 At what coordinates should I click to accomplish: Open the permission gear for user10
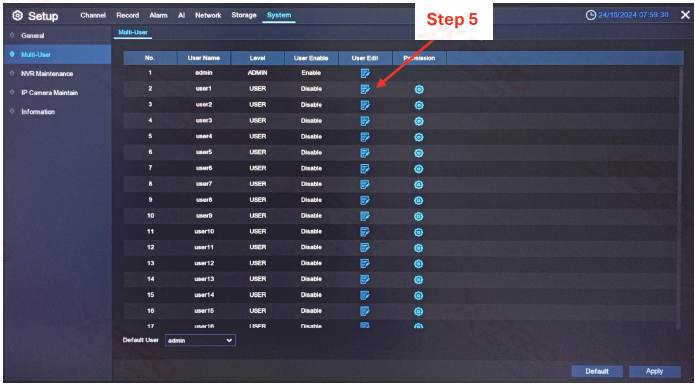[x=419, y=232]
